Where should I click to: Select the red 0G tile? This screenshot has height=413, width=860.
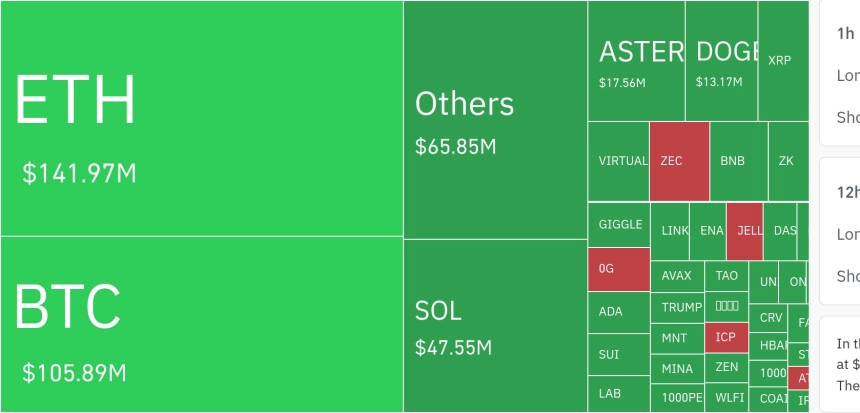(619, 269)
